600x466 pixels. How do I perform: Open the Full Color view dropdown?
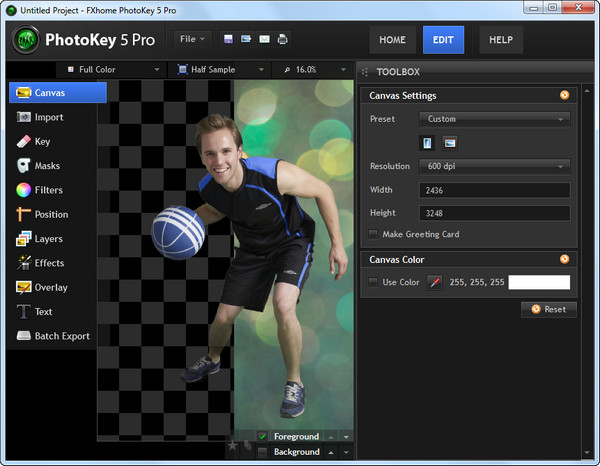(x=112, y=70)
